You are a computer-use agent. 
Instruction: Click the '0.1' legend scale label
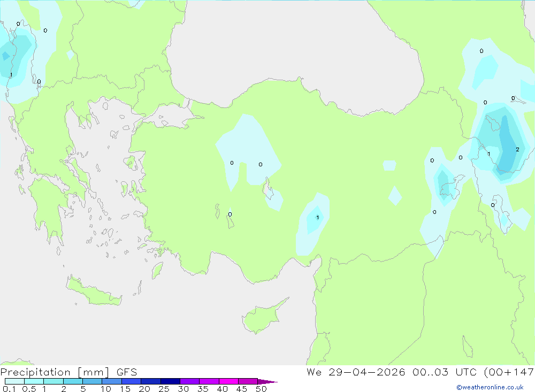(9, 389)
